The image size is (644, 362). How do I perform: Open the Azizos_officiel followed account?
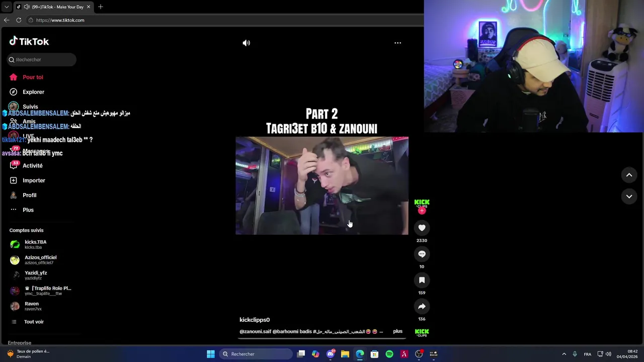[x=42, y=260]
